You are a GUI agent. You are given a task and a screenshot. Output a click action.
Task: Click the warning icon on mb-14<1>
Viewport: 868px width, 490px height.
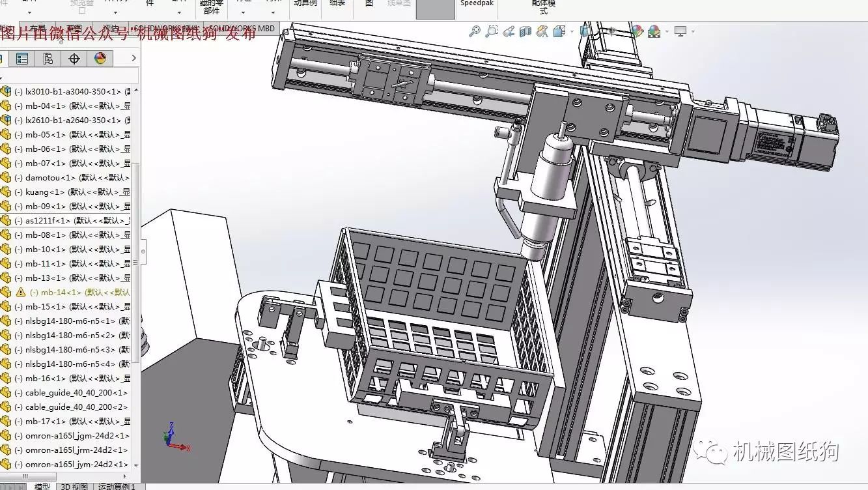[20, 293]
